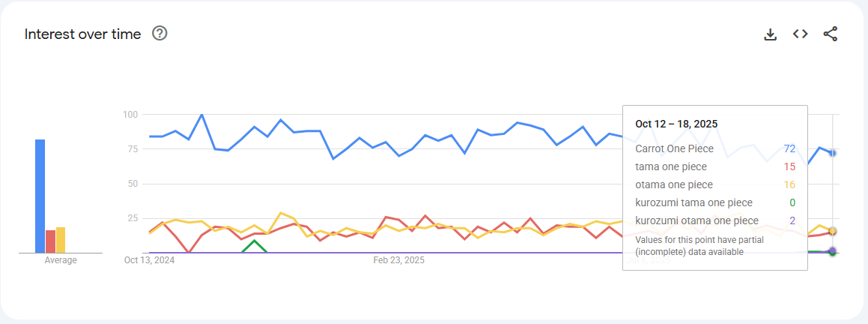Screen dimensions: 868x324
Task: Share the Interest over time chart
Action: tap(831, 34)
